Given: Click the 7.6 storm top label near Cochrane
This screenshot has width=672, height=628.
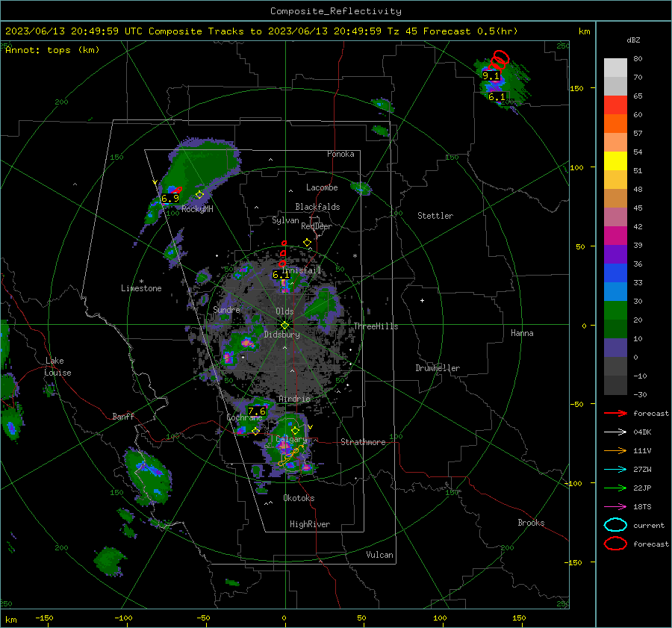Looking at the screenshot, I should tap(257, 411).
